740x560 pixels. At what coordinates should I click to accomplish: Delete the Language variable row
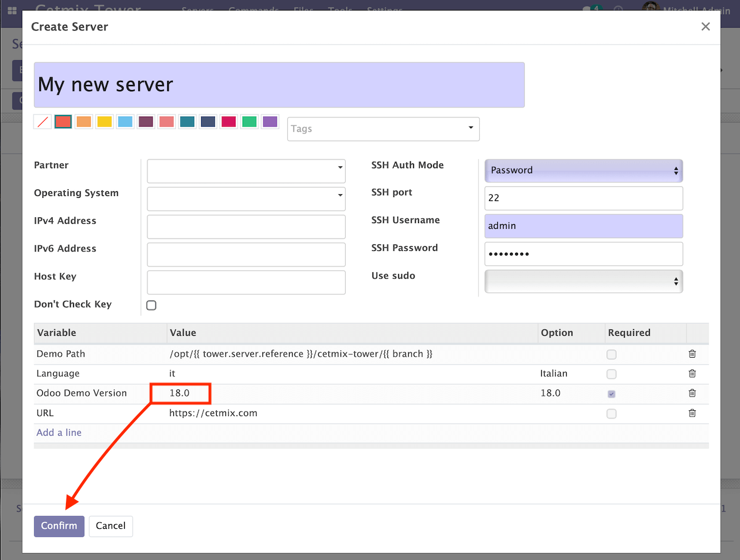click(692, 373)
